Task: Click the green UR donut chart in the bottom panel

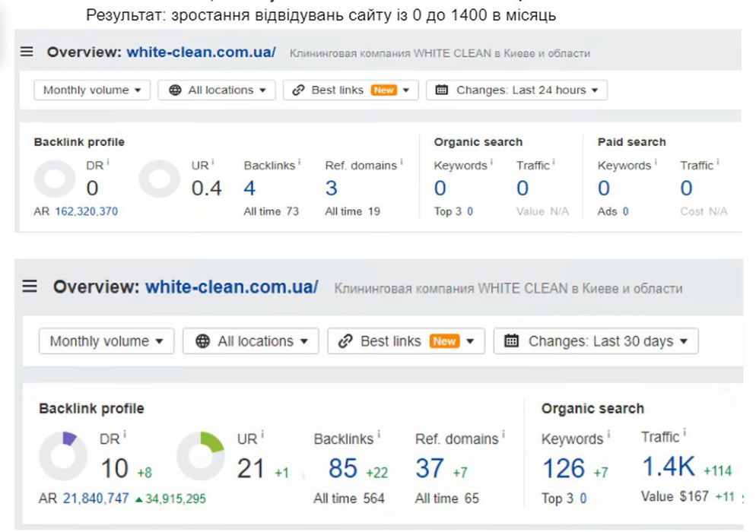Action: pyautogui.click(x=201, y=455)
